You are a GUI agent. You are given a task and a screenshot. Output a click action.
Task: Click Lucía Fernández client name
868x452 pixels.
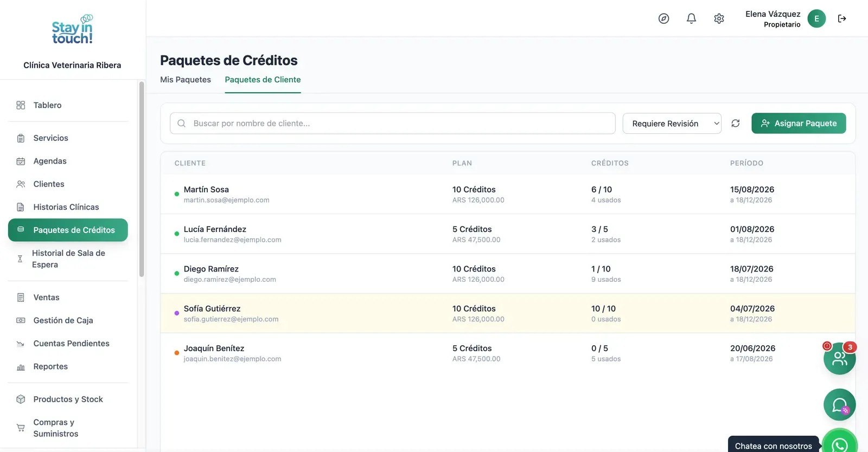point(215,229)
